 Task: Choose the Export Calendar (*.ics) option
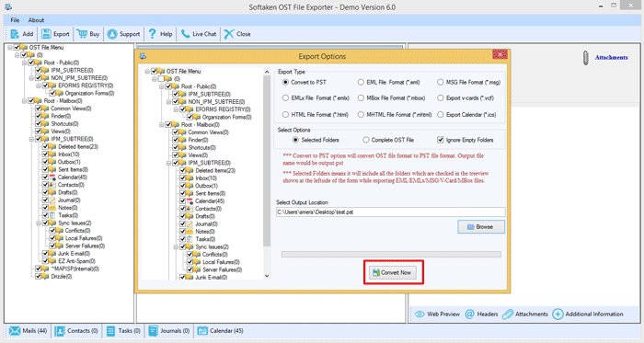tap(441, 114)
